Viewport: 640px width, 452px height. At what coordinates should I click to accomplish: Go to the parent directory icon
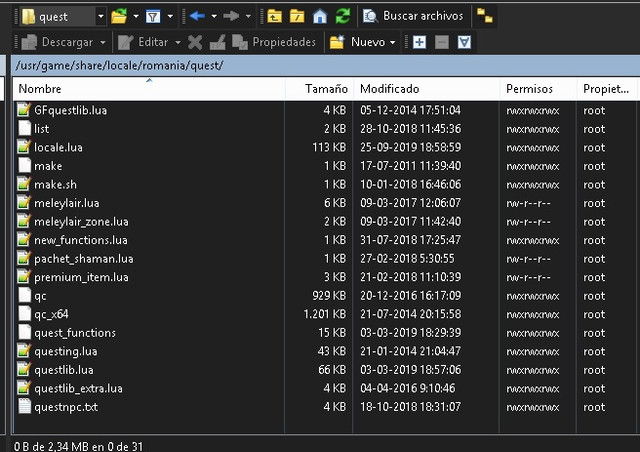(x=274, y=16)
